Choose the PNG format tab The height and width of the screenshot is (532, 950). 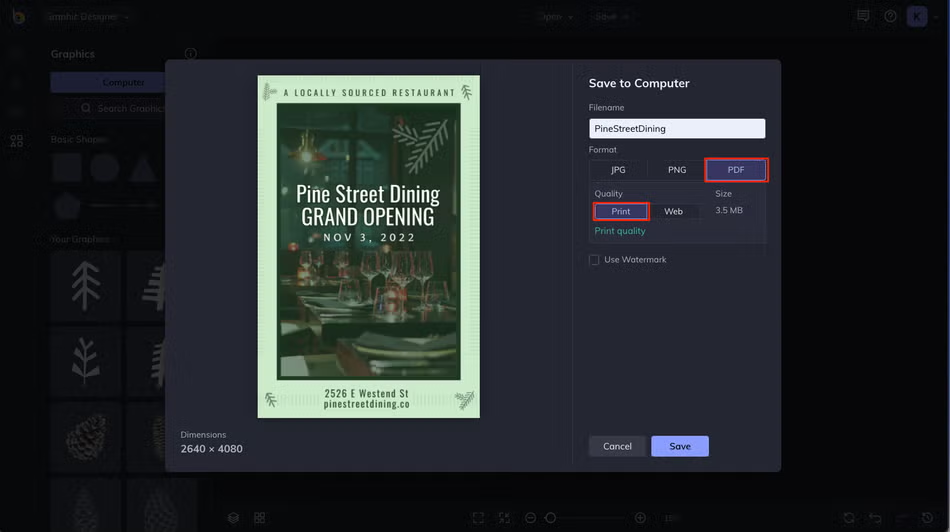pyautogui.click(x=677, y=170)
